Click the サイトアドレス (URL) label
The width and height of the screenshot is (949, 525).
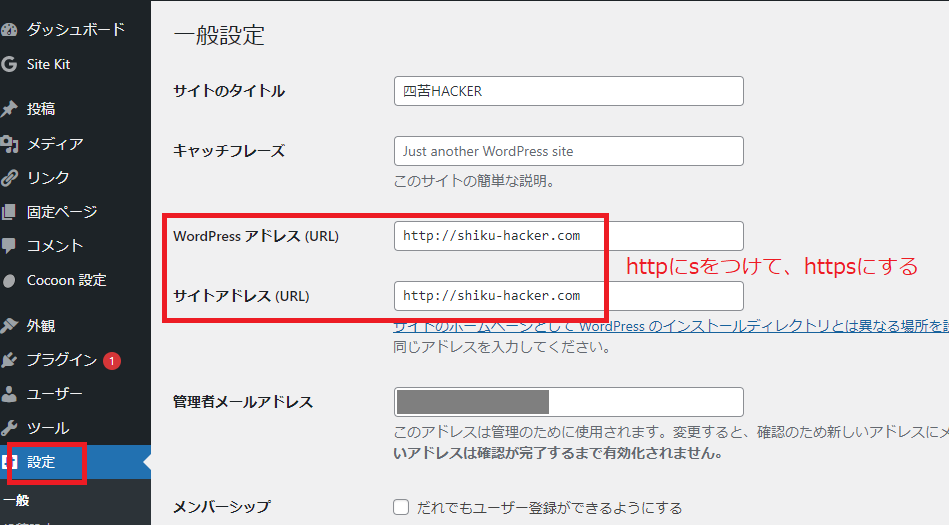click(241, 296)
